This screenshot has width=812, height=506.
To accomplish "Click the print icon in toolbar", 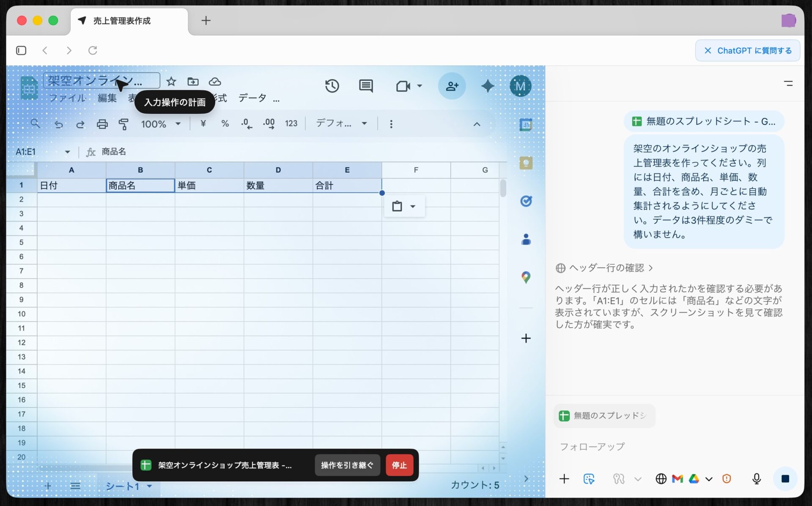I will pos(102,124).
